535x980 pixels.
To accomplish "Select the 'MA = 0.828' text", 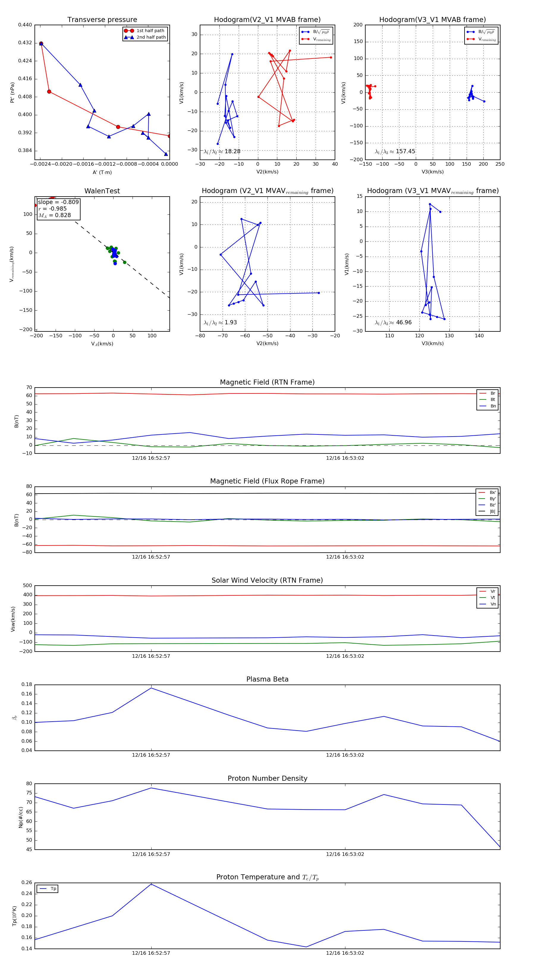I will pyautogui.click(x=54, y=215).
